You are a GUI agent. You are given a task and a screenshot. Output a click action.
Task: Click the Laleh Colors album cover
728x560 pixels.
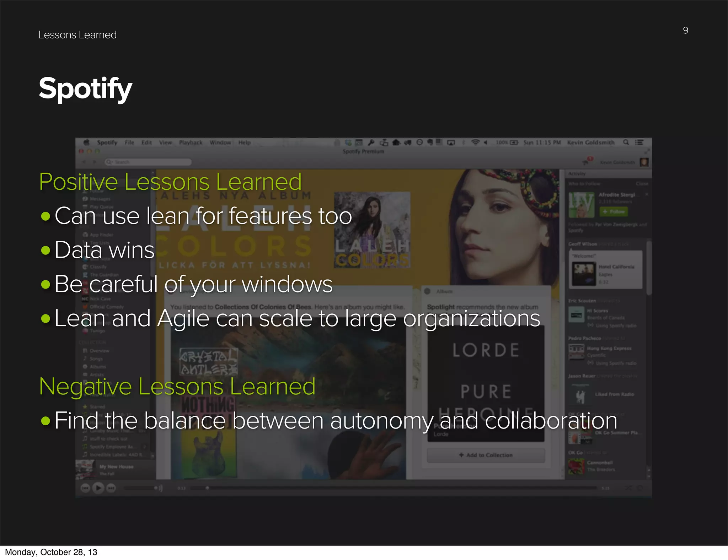[372, 230]
